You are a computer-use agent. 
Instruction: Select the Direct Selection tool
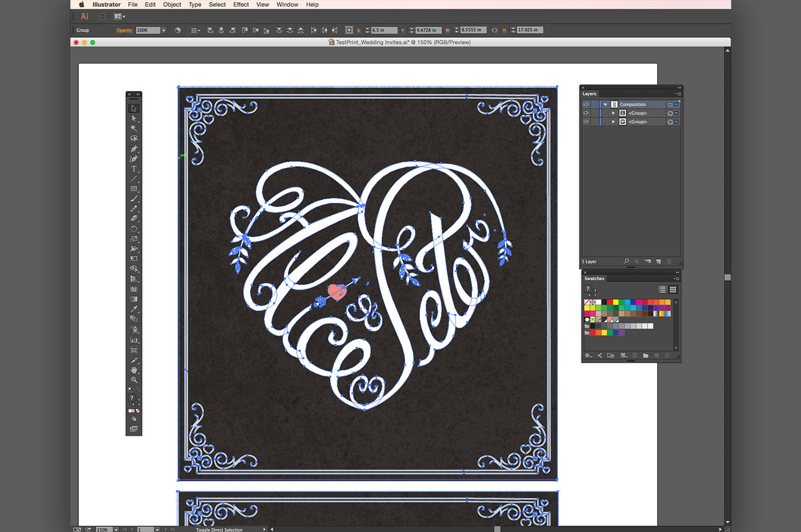[134, 118]
